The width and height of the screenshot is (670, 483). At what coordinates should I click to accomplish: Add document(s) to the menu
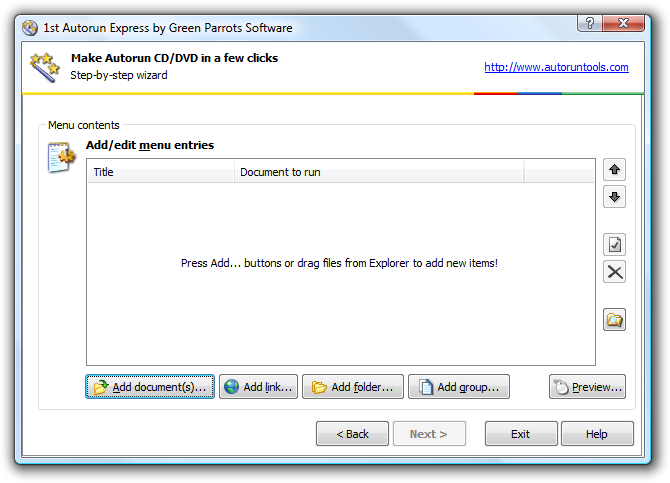150,387
